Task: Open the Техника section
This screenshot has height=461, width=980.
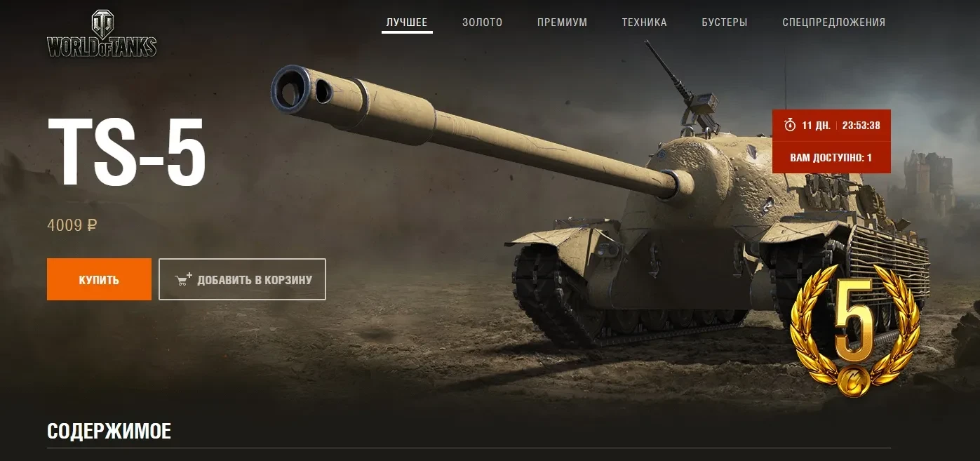Action: click(644, 22)
